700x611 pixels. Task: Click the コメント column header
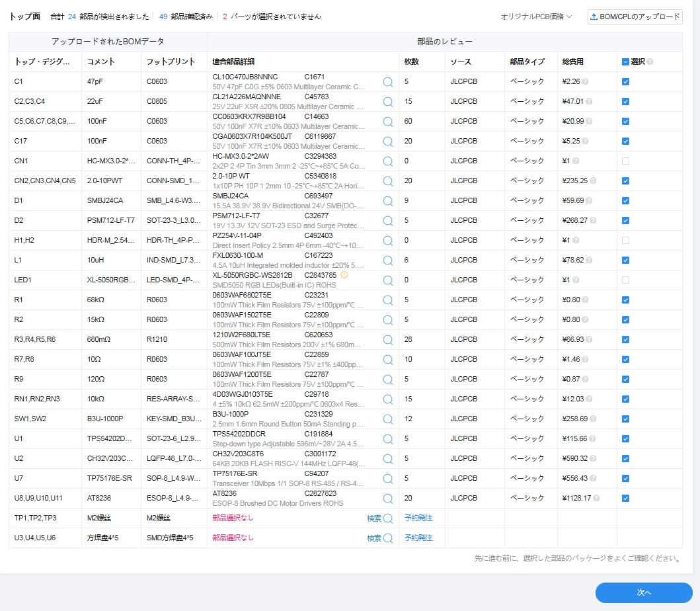(x=101, y=61)
